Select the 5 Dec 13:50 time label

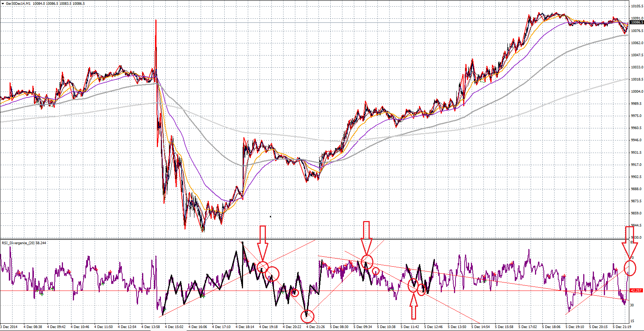coord(457,327)
